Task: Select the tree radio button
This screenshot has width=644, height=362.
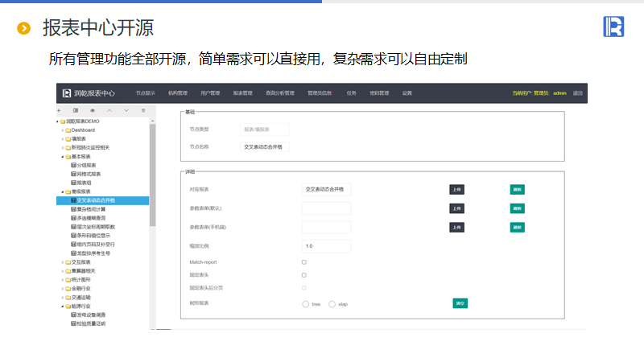Action: (x=305, y=304)
